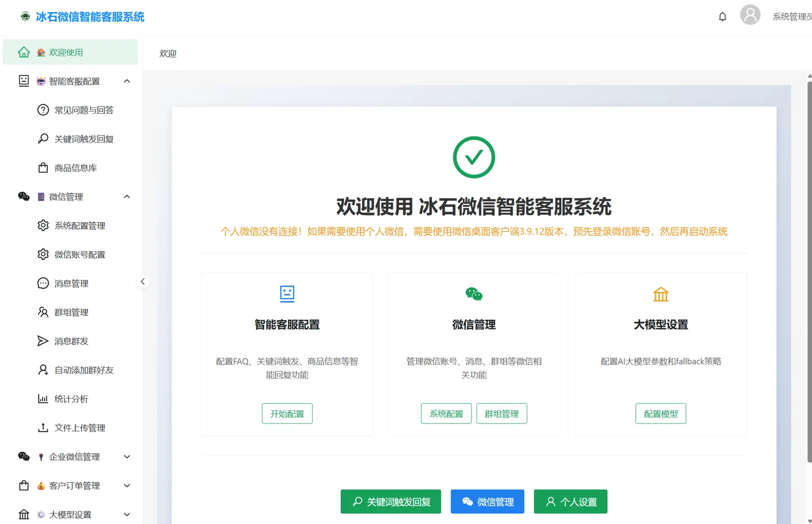Open 统计分析 menu item

[71, 399]
